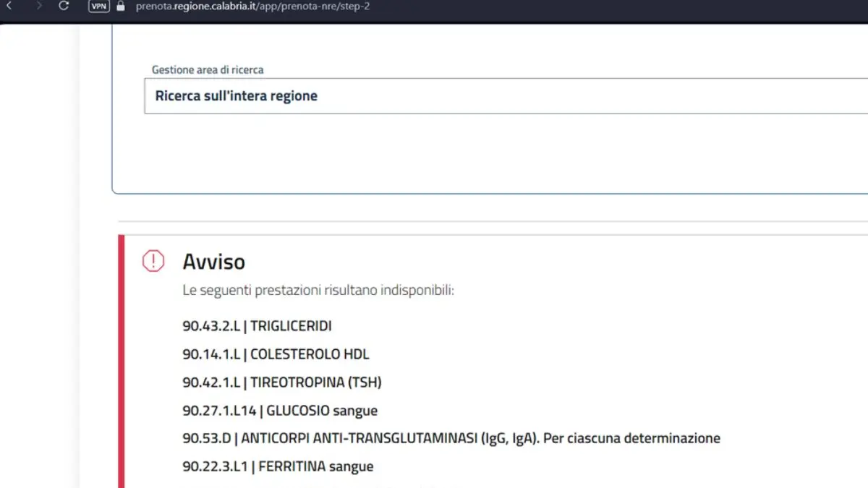Toggle the VPN badge in address bar
This screenshot has height=488, width=868.
click(98, 6)
